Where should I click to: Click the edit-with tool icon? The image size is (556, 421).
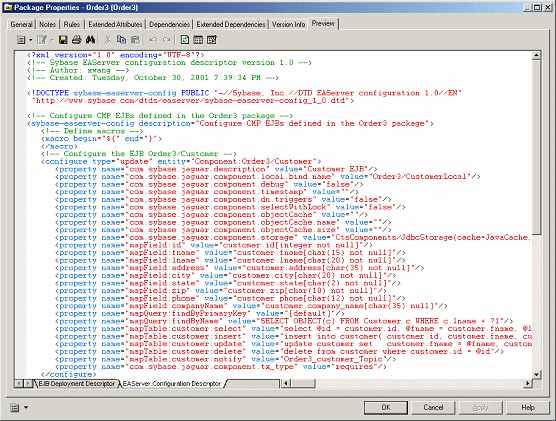(x=42, y=40)
